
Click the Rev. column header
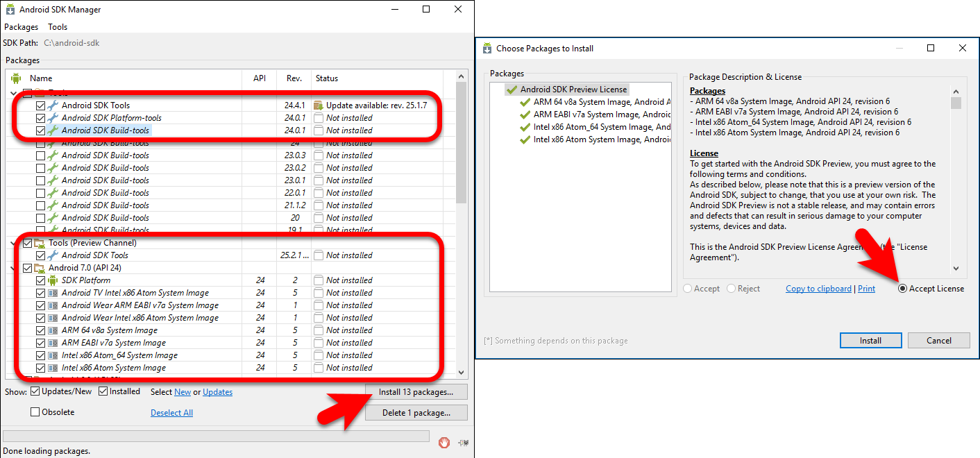[x=294, y=78]
